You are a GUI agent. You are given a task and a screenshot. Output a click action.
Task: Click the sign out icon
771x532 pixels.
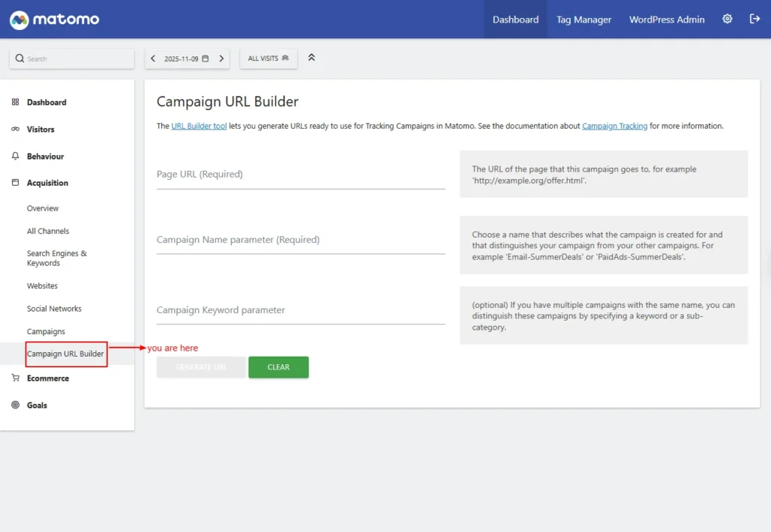pos(754,20)
